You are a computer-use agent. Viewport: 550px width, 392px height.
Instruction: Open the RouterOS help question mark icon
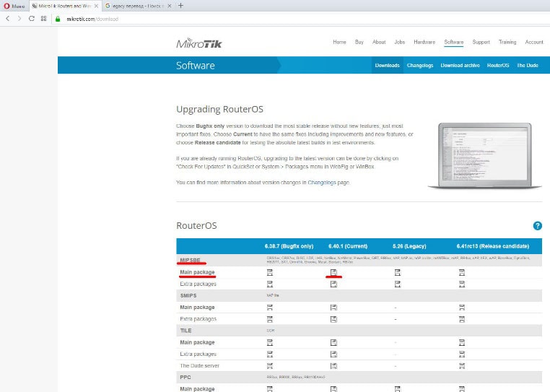click(538, 226)
